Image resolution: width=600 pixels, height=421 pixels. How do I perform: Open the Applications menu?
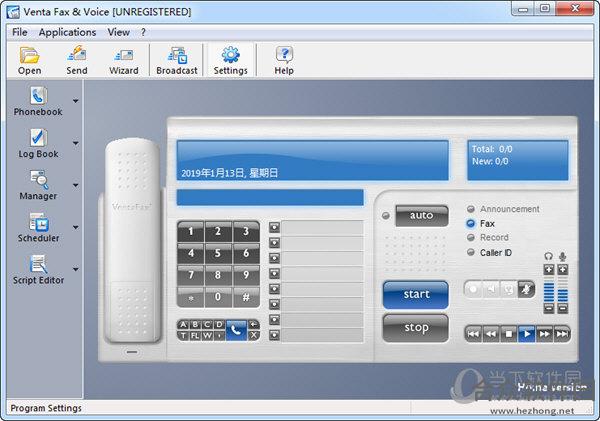click(x=67, y=32)
